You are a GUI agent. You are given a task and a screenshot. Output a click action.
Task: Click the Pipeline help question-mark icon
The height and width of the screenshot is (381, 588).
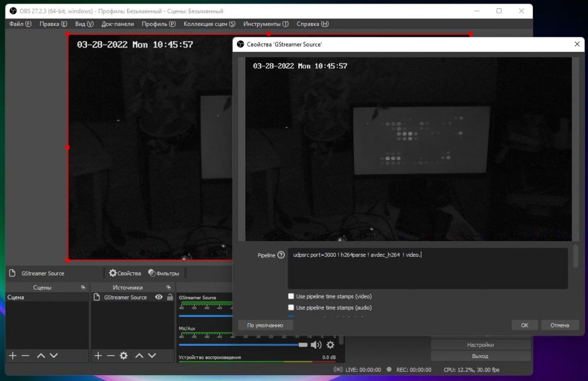[x=283, y=255]
